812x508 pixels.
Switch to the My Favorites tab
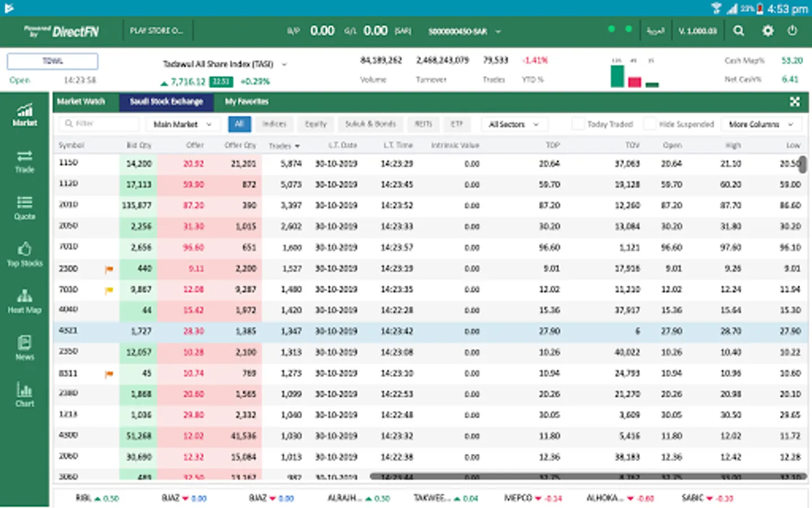[x=246, y=102]
